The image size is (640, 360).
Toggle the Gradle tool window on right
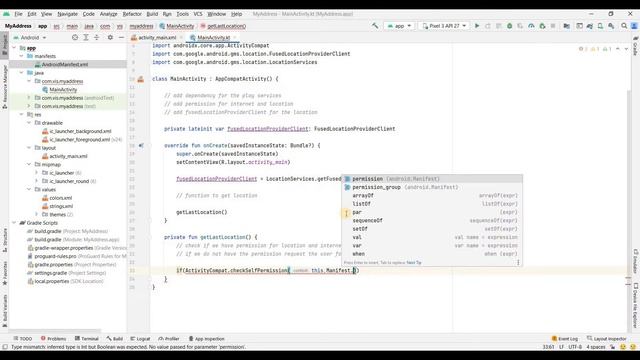coord(636,46)
